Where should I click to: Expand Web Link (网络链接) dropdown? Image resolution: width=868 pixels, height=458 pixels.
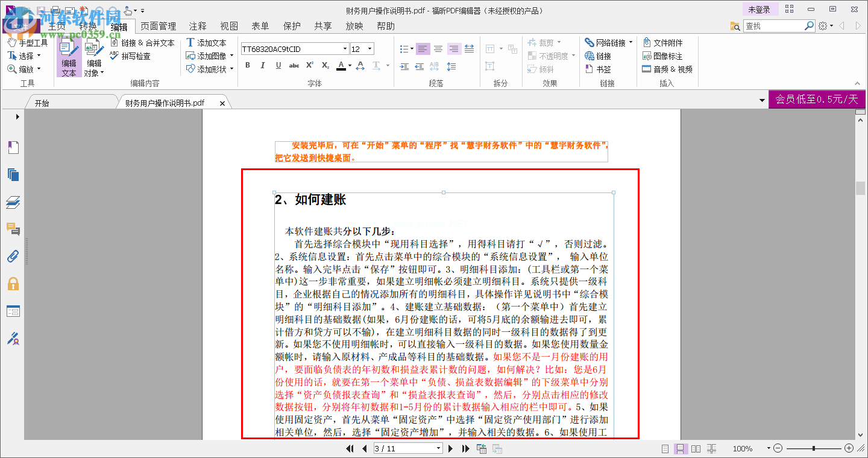[631, 43]
